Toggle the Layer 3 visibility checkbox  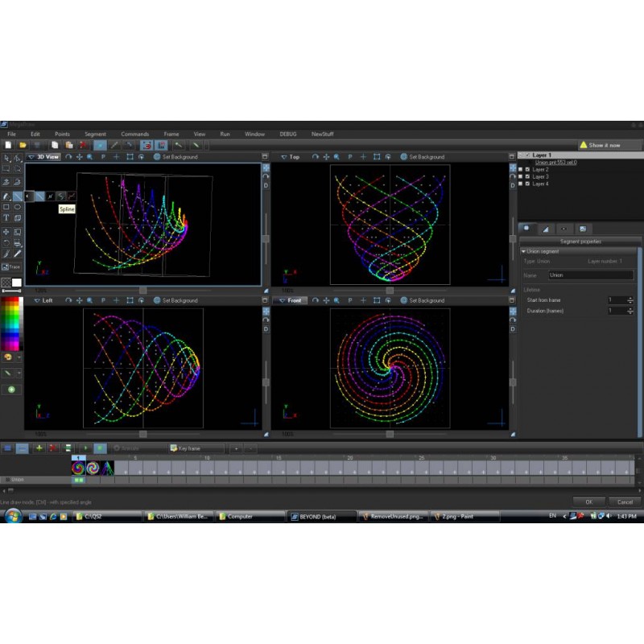[527, 176]
